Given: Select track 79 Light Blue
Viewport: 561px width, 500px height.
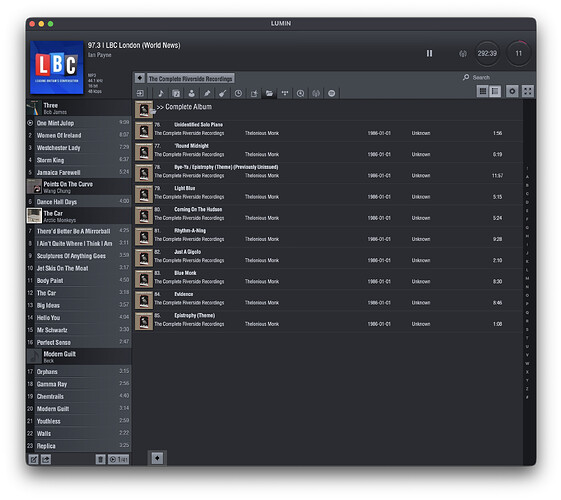Looking at the screenshot, I should click(328, 193).
